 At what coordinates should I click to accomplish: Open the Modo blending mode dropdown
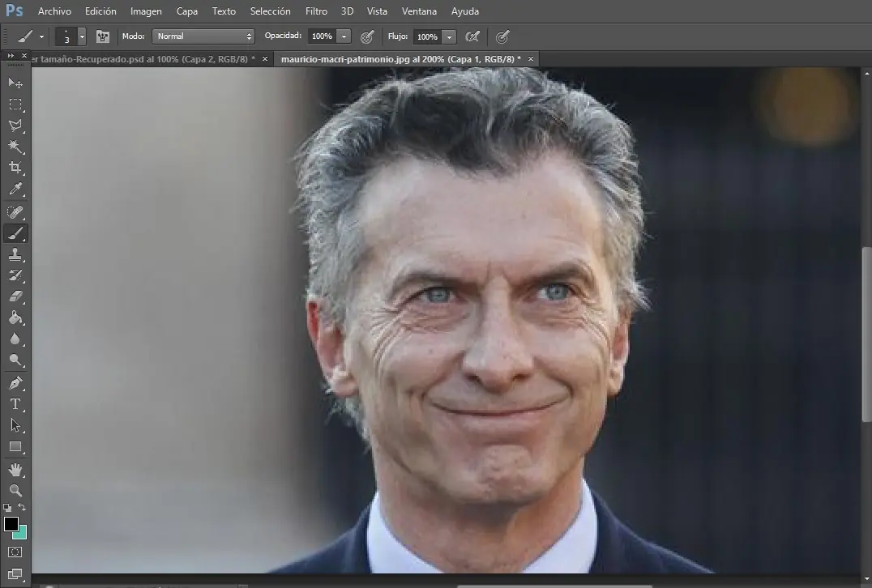coord(203,36)
